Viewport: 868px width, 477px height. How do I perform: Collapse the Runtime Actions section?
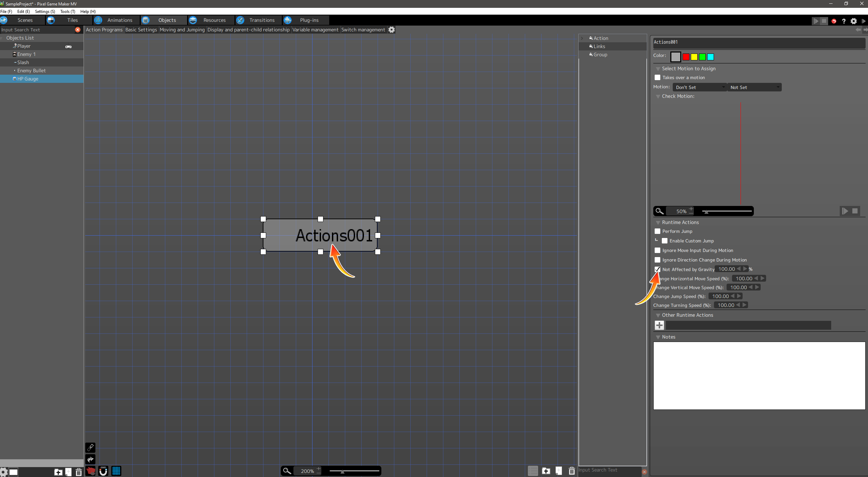click(x=658, y=222)
